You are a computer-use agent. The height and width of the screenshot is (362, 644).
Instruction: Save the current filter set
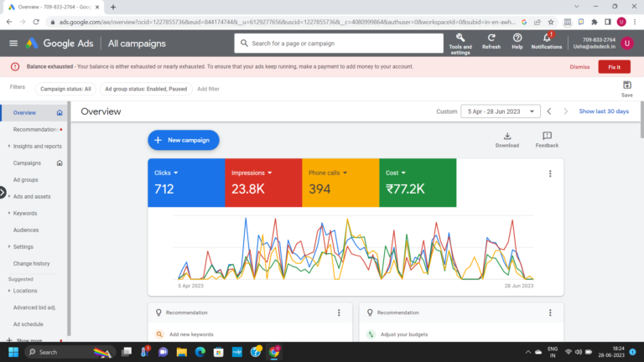[x=626, y=89]
